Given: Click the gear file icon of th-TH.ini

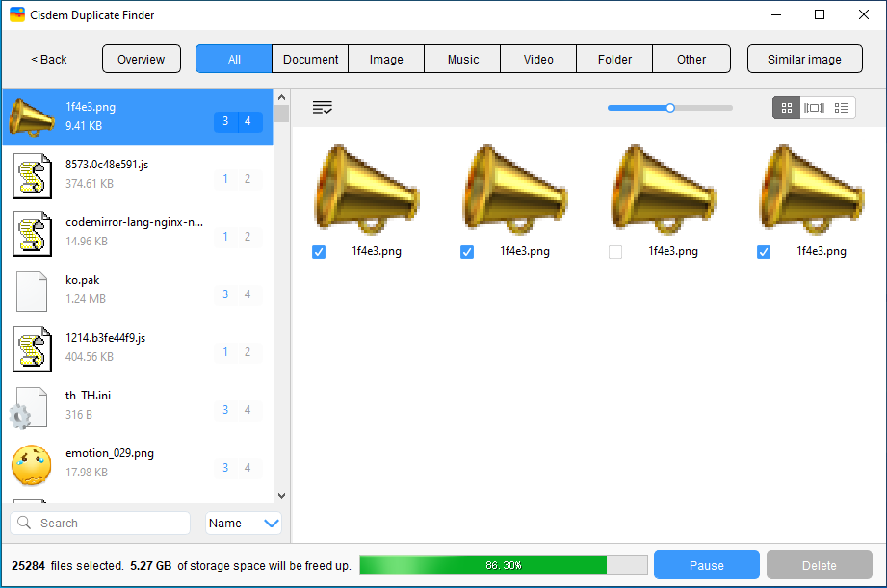Looking at the screenshot, I should [x=28, y=408].
